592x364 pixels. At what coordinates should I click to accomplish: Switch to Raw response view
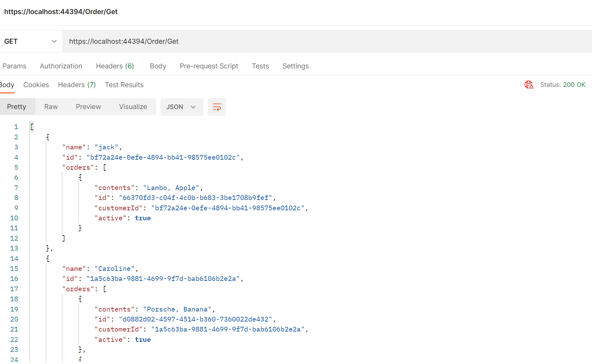coord(51,107)
